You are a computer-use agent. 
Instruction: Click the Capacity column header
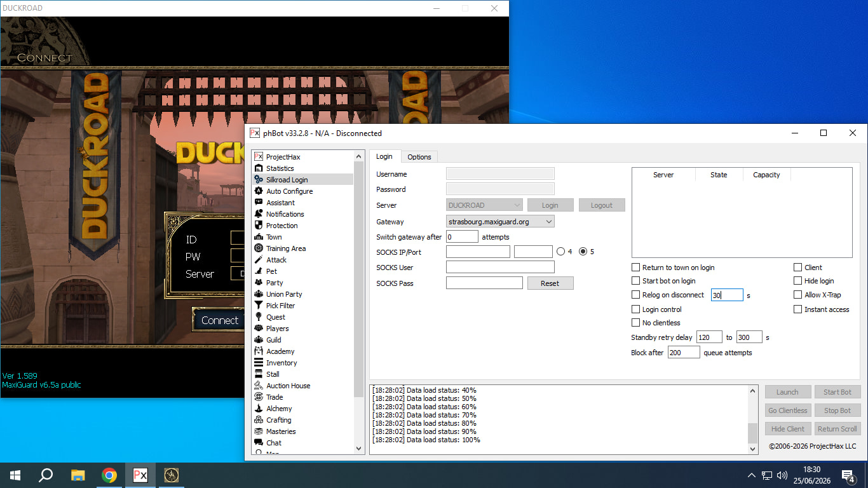(766, 175)
